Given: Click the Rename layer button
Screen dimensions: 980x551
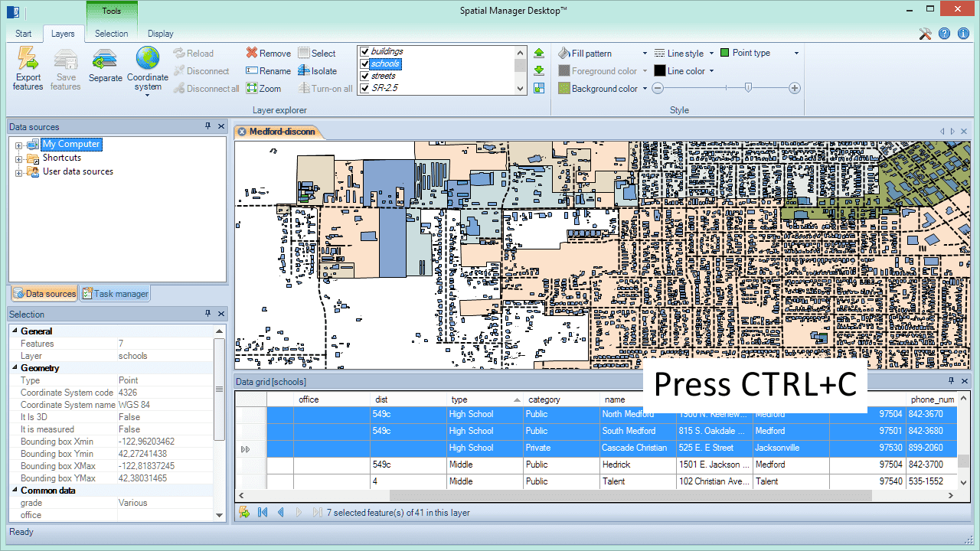Looking at the screenshot, I should [x=269, y=71].
